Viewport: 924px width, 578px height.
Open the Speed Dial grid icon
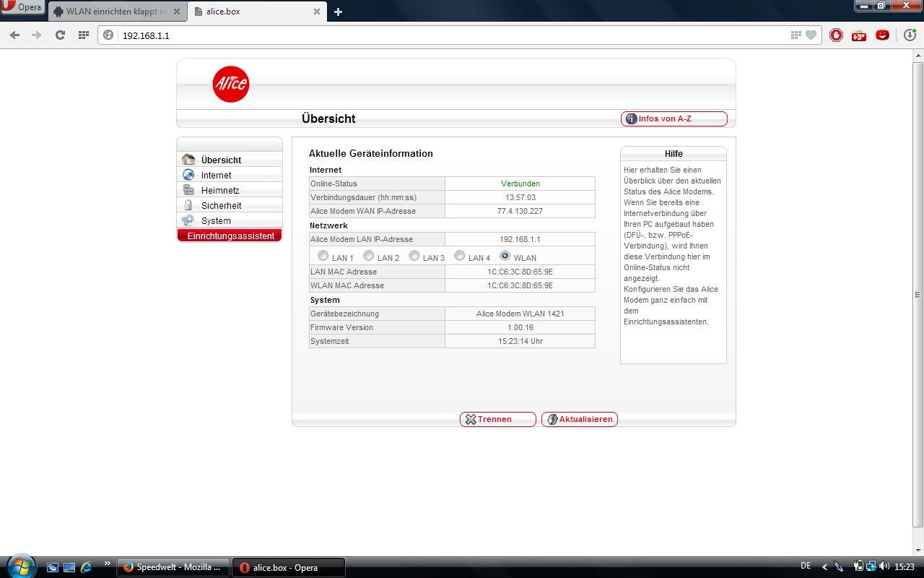[84, 35]
